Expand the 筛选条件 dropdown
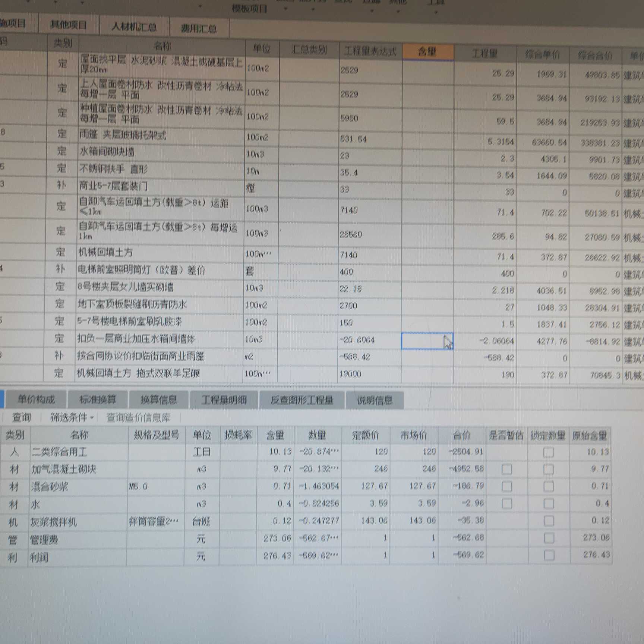Screen dimensions: 644x644 point(71,417)
